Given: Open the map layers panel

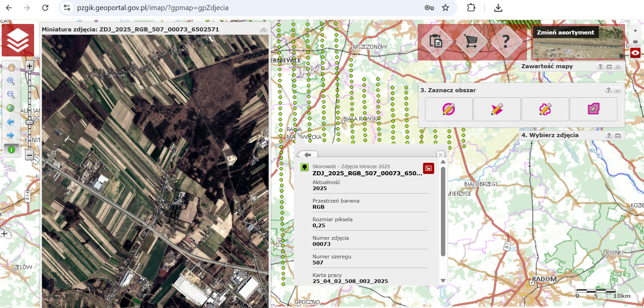Looking at the screenshot, I should click(18, 40).
